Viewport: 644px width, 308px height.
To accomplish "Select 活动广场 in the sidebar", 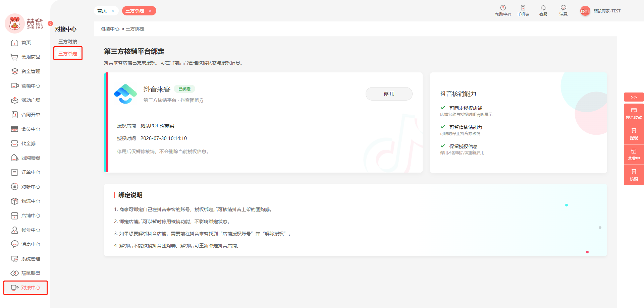I will pyautogui.click(x=25, y=100).
